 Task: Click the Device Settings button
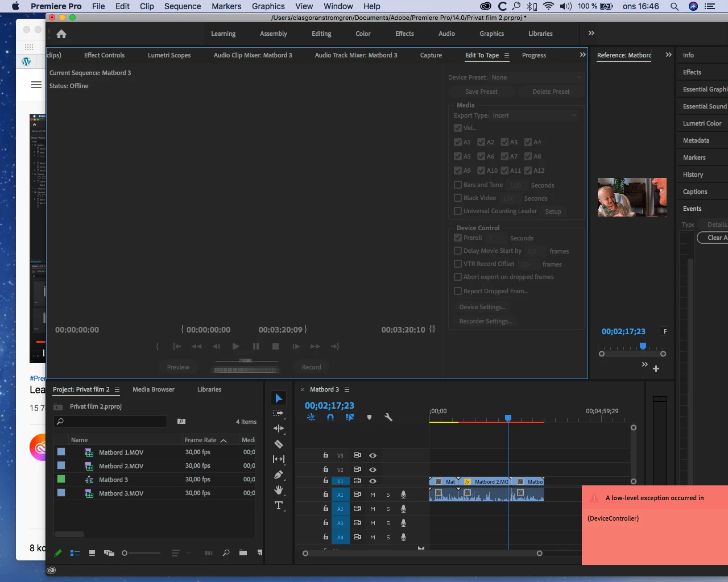482,307
